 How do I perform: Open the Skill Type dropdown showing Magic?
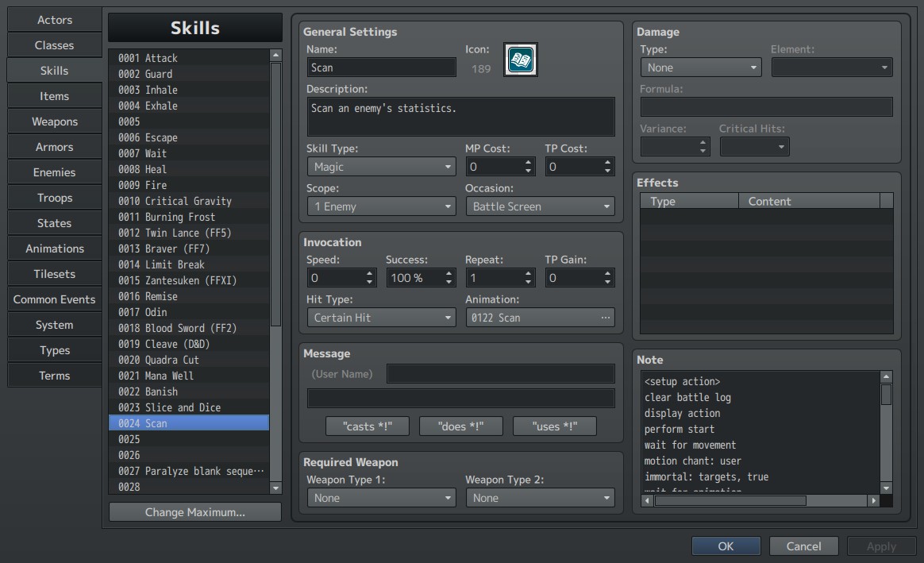pyautogui.click(x=381, y=167)
